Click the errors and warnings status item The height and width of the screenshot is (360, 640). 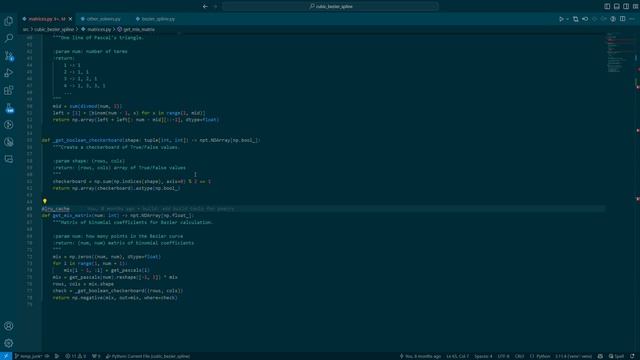76,356
